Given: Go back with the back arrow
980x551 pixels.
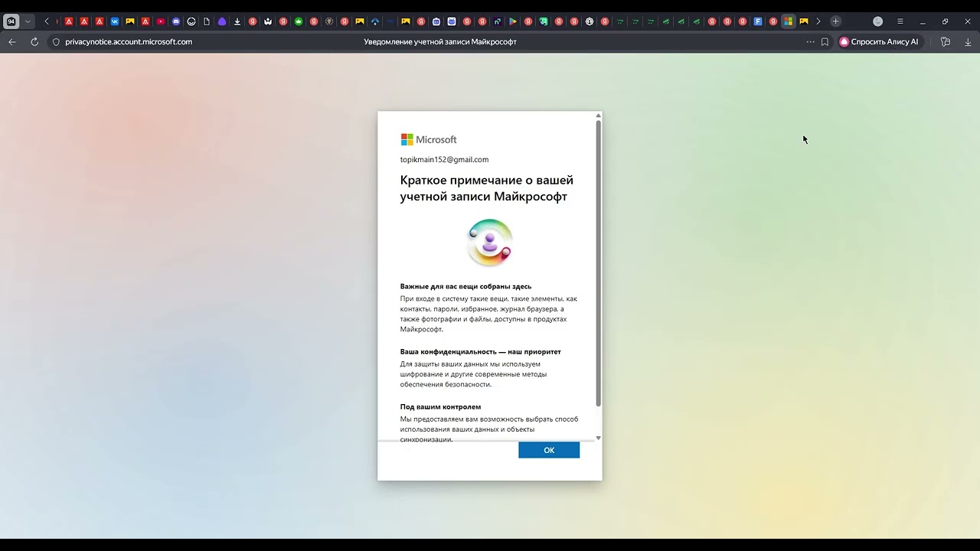Looking at the screenshot, I should [x=12, y=42].
